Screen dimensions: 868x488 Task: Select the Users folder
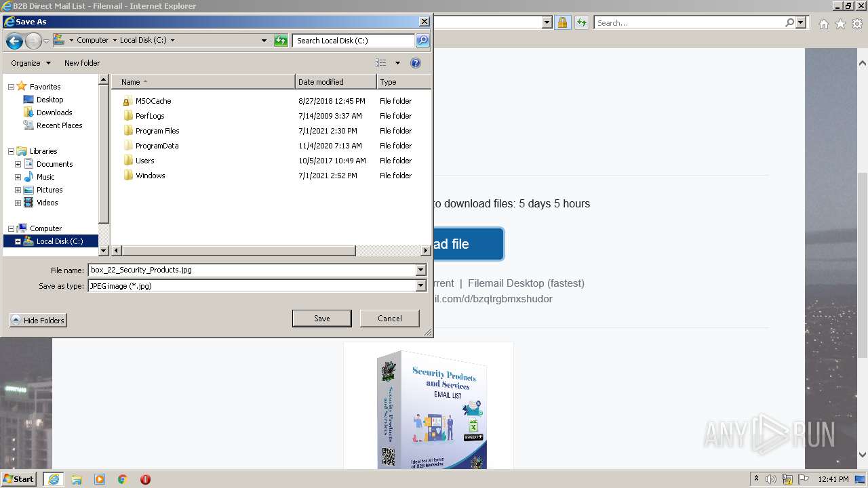pos(144,161)
